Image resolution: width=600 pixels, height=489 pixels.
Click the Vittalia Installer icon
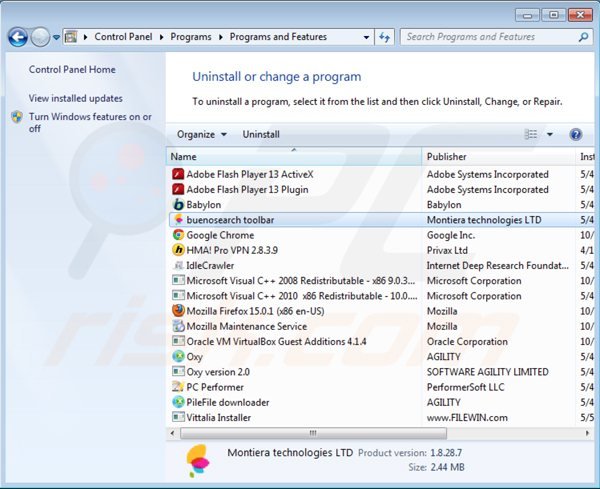pos(178,417)
